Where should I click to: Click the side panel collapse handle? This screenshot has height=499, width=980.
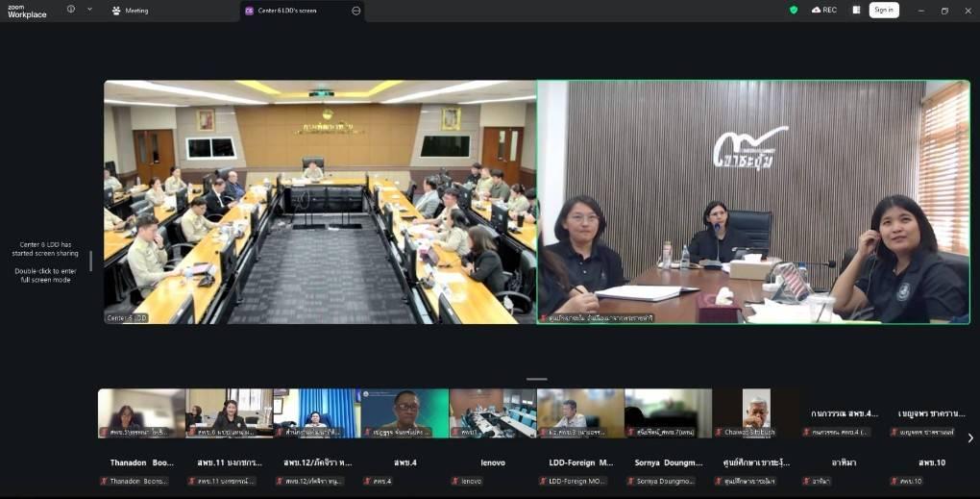(x=91, y=261)
